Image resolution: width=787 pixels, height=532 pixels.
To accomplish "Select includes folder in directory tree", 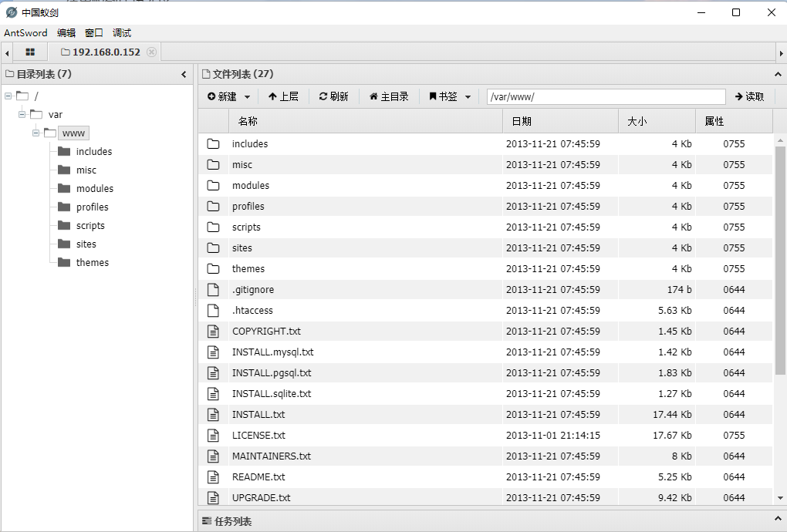I will coord(94,151).
